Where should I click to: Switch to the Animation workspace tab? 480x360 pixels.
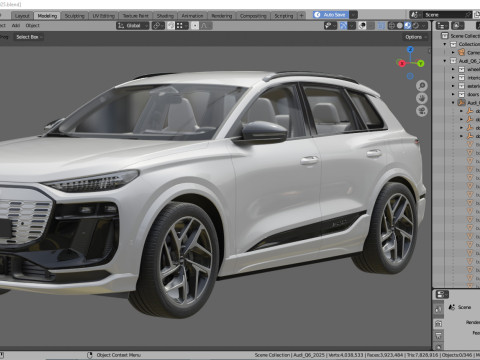tap(192, 16)
